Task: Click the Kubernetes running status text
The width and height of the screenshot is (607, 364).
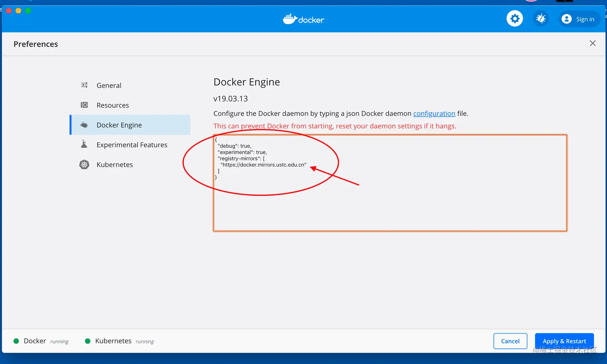Action: point(145,342)
